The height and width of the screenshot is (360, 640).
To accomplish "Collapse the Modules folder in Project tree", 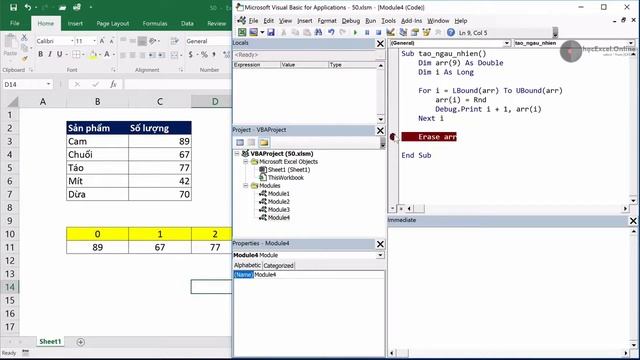I will (246, 186).
